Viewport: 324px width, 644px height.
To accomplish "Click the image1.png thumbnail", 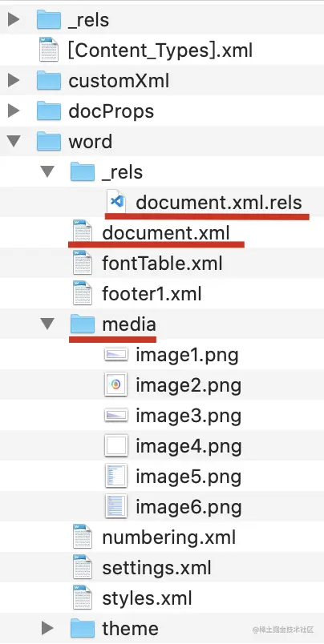I will click(116, 354).
